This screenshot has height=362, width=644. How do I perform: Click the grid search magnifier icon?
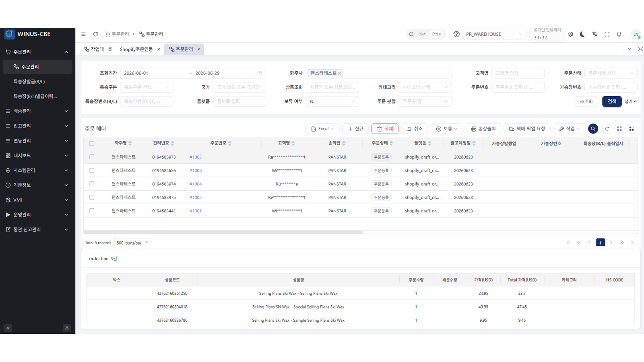593,129
